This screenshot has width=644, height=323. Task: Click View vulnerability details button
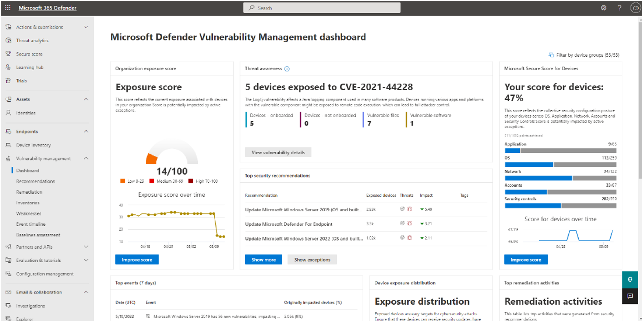coord(278,152)
